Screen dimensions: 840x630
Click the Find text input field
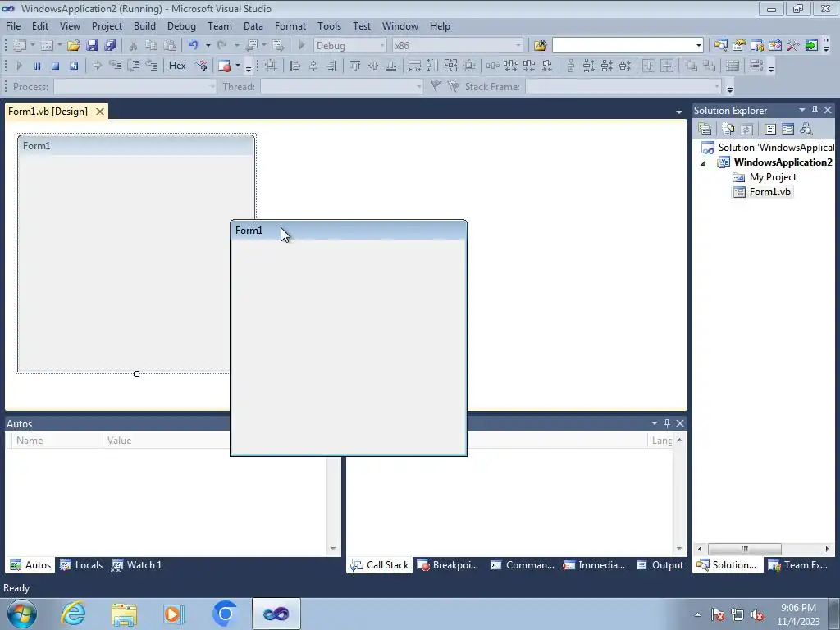point(623,46)
